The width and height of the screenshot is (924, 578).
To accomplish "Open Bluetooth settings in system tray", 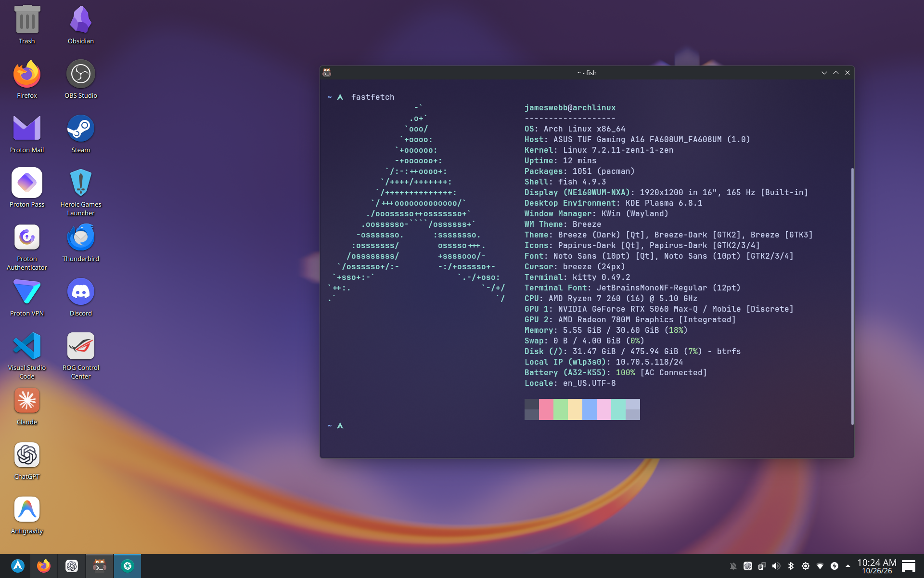I will click(x=791, y=566).
